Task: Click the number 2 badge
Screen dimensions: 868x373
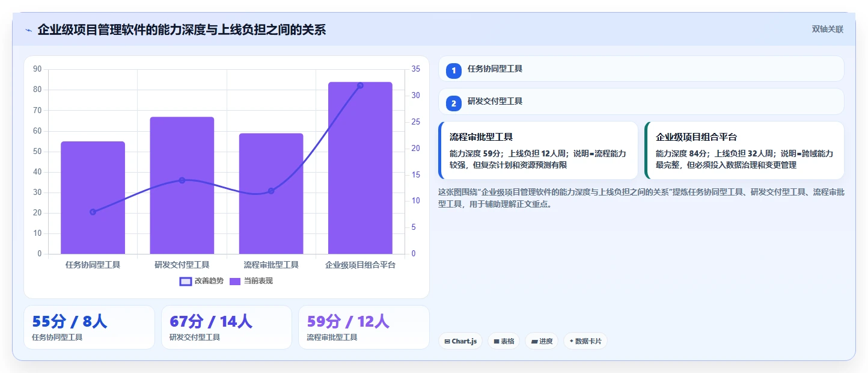Action: pyautogui.click(x=454, y=103)
